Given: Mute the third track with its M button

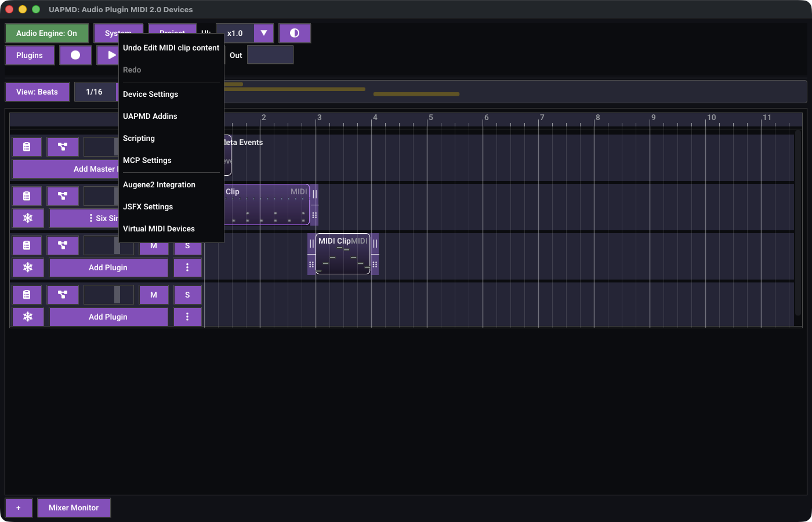Looking at the screenshot, I should click(154, 246).
